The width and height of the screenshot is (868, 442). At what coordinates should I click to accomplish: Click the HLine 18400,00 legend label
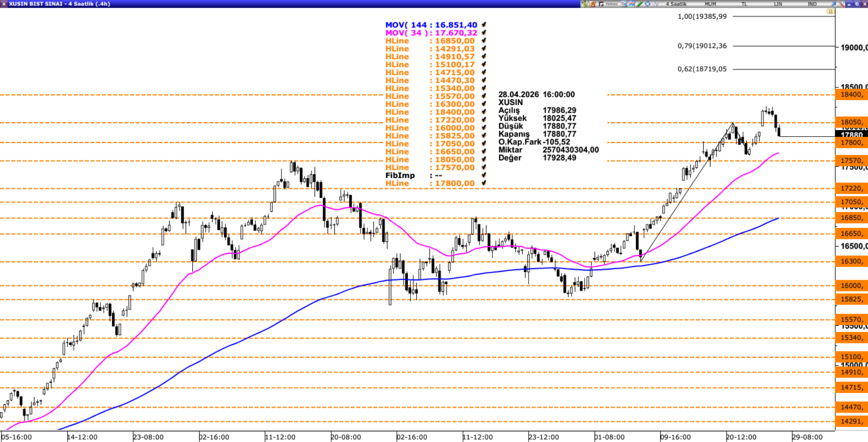[x=429, y=112]
